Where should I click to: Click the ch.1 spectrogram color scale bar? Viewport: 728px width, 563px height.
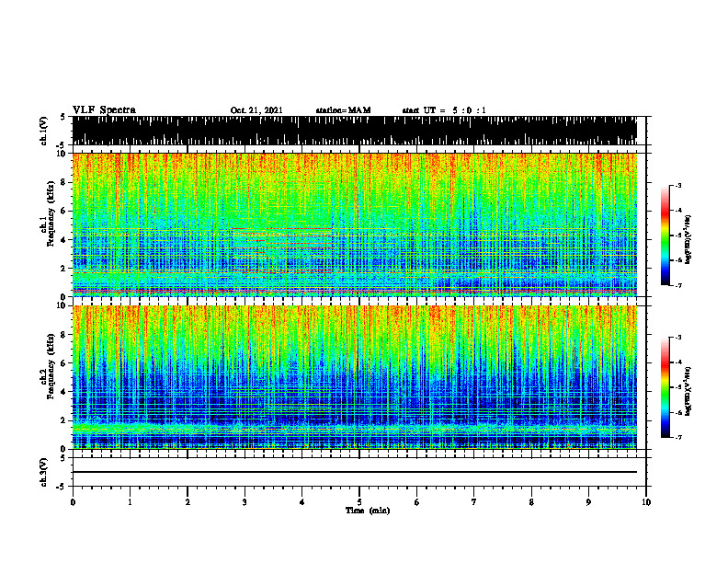[665, 236]
